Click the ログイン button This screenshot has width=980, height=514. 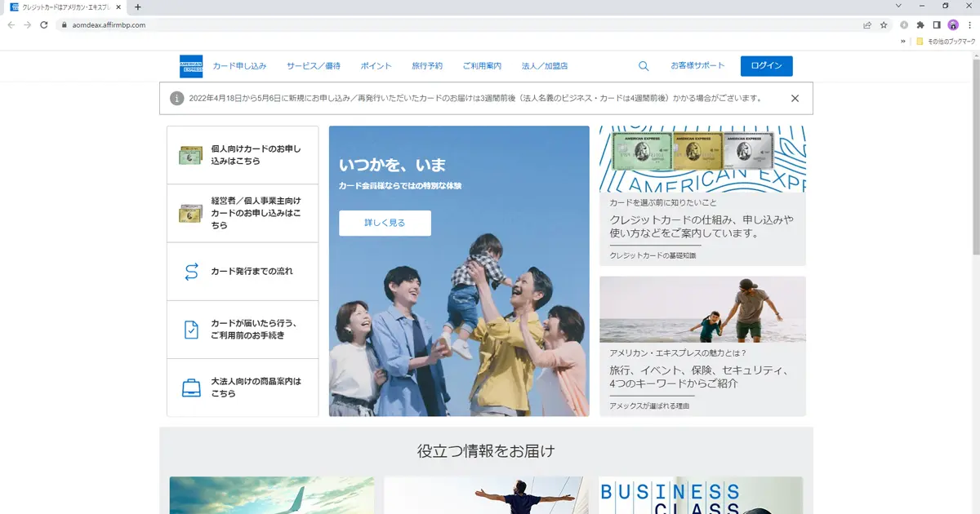766,66
